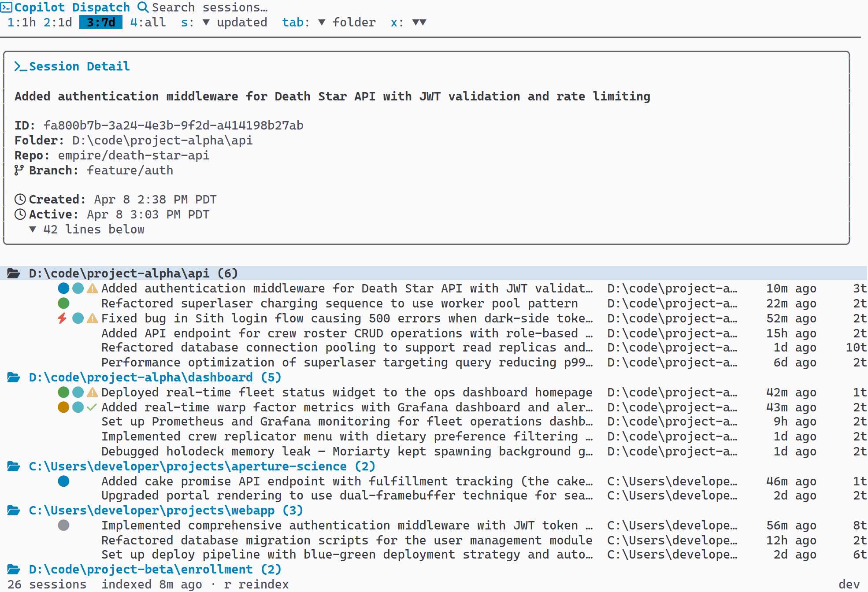Viewport: 868px width, 592px height.
Task: Click the blue dot on cake promise API row
Action: point(63,481)
